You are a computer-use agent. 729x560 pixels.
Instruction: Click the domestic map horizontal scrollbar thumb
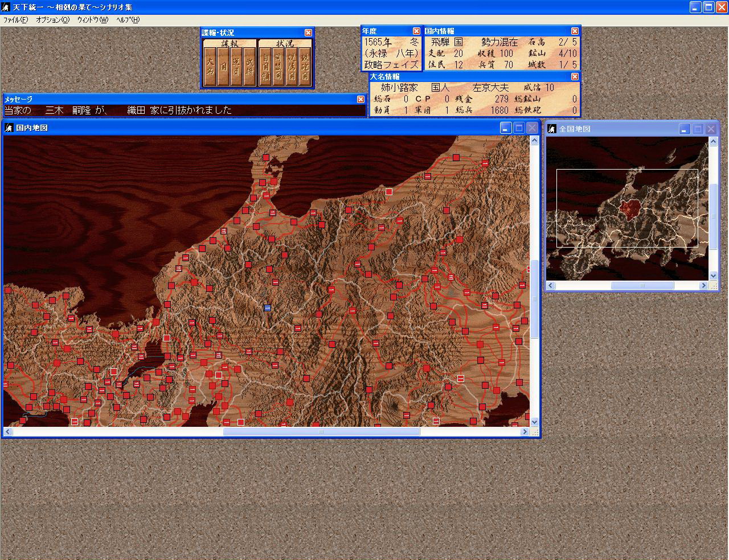[321, 431]
